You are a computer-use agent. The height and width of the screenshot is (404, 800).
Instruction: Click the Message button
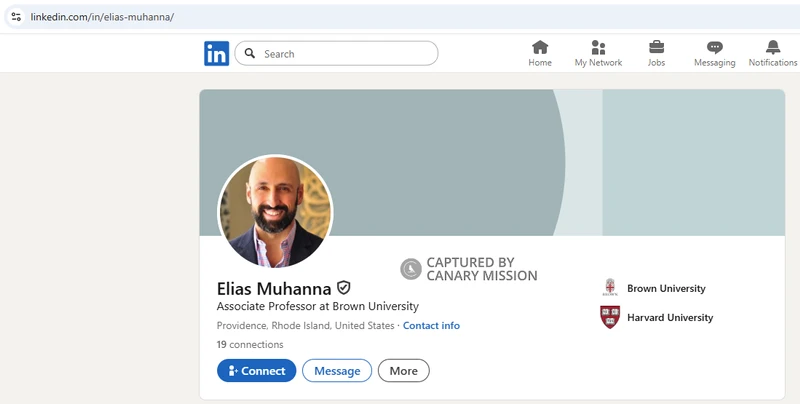point(337,371)
